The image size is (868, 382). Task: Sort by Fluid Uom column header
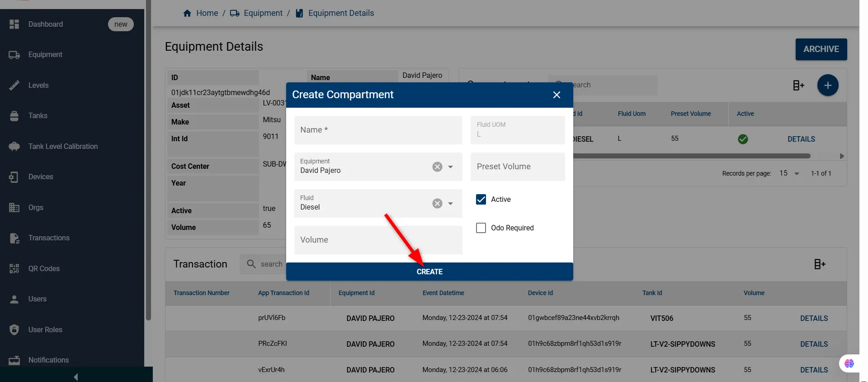pos(632,114)
